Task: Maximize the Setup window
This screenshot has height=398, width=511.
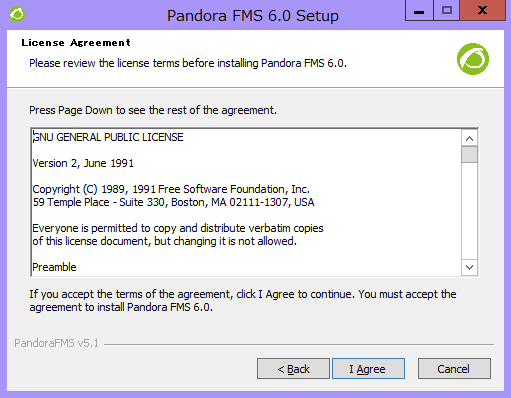Action: point(447,11)
